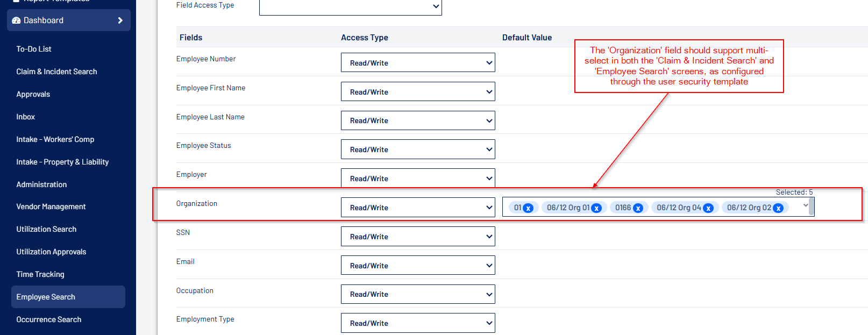The image size is (868, 335).
Task: Open Employee Status access type dropdown
Action: (417, 149)
